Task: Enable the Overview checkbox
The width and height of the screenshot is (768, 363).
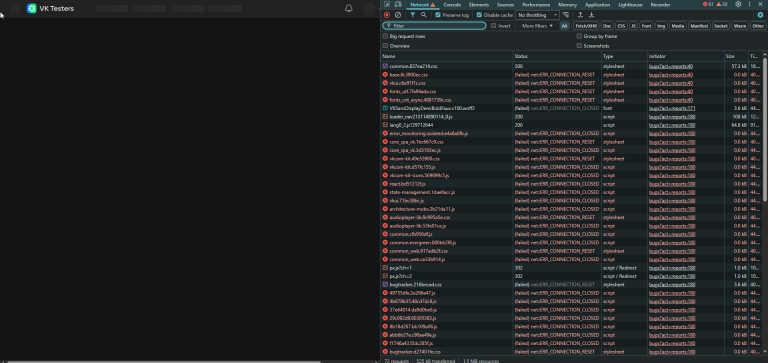Action: pos(385,46)
